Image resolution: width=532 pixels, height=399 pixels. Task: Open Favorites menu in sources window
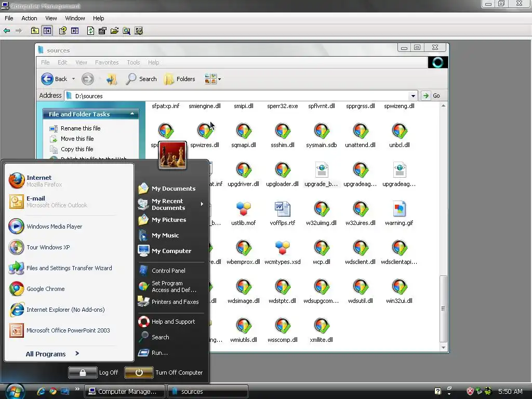coord(107,62)
